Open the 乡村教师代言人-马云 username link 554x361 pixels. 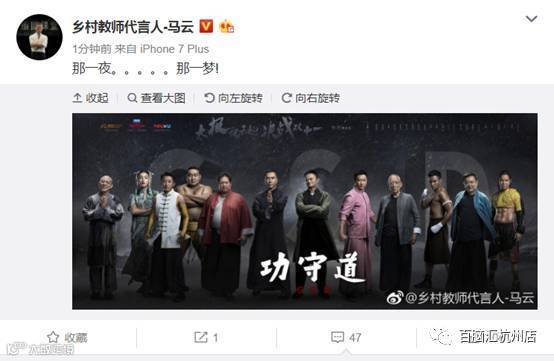click(133, 27)
